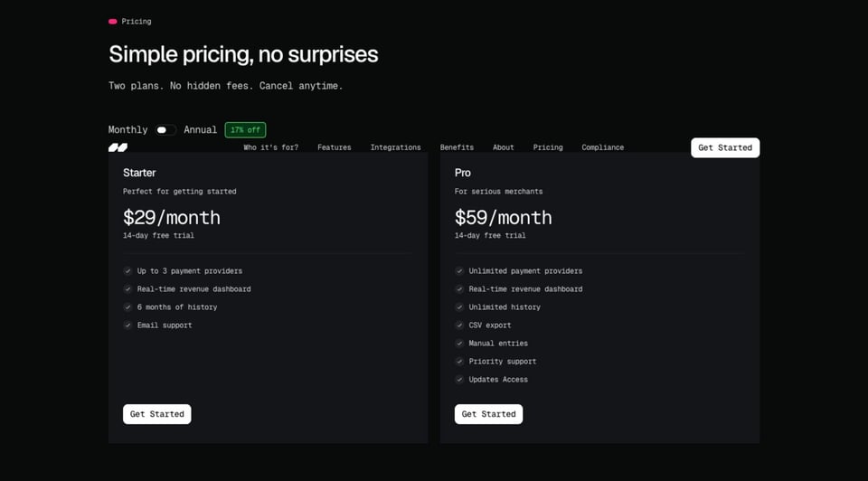The width and height of the screenshot is (868, 481).
Task: Click Get Started on the Starter plan
Action: pyautogui.click(x=157, y=414)
